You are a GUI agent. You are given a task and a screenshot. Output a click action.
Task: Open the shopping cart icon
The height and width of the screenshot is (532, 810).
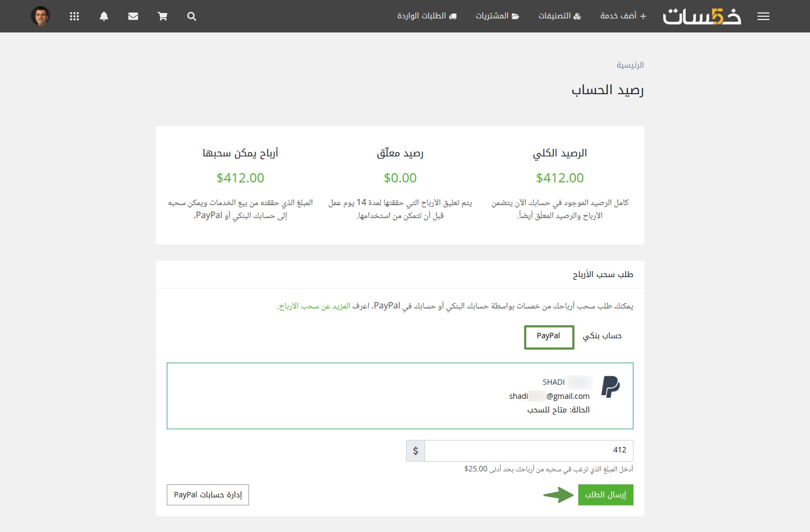[x=162, y=16]
